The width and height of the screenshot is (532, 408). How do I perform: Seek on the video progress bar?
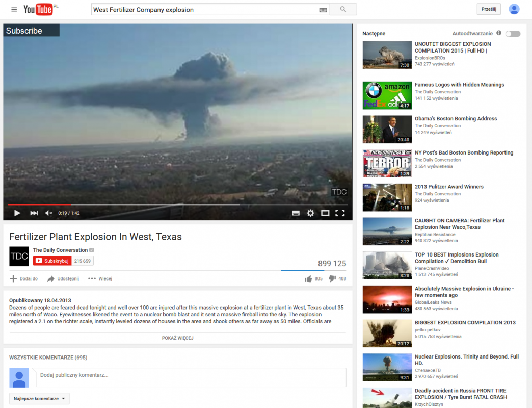point(178,205)
